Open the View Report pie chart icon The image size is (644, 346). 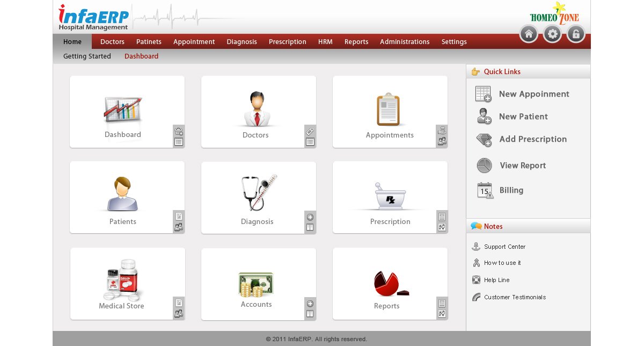[484, 165]
